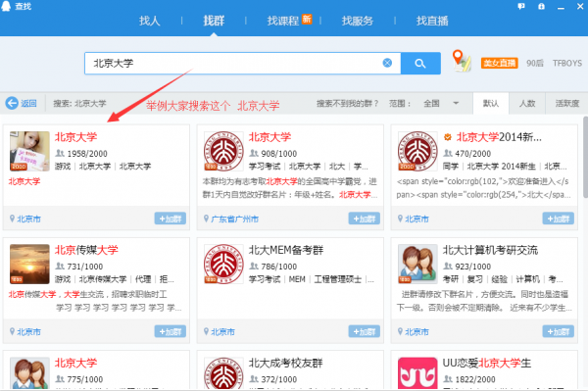Viewport: 588px width, 391px height.
Task: Select the 找群 tab
Action: pyautogui.click(x=214, y=21)
